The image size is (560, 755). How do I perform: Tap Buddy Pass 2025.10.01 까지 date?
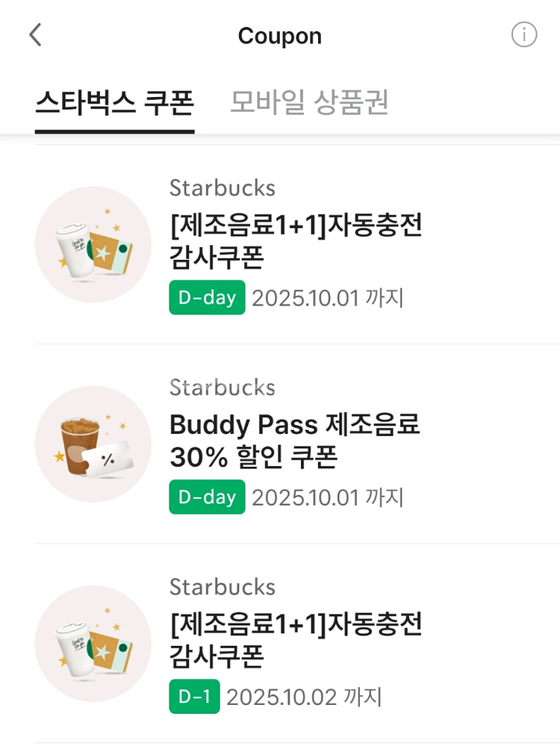[x=327, y=497]
